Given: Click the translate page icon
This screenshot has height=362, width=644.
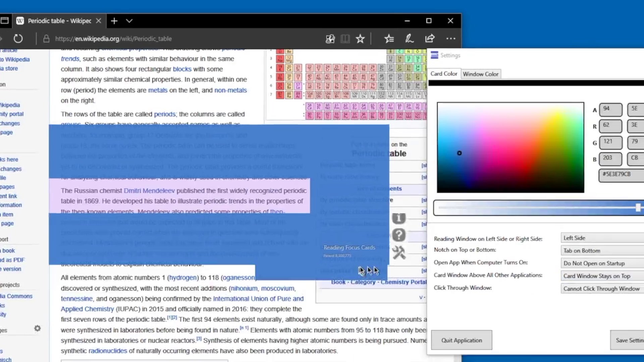Looking at the screenshot, I should [330, 39].
